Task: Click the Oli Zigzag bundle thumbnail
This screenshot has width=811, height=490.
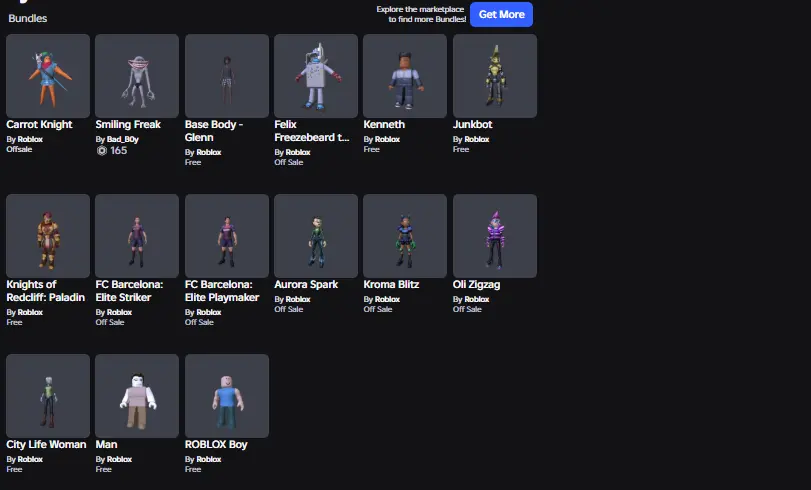Action: [495, 236]
